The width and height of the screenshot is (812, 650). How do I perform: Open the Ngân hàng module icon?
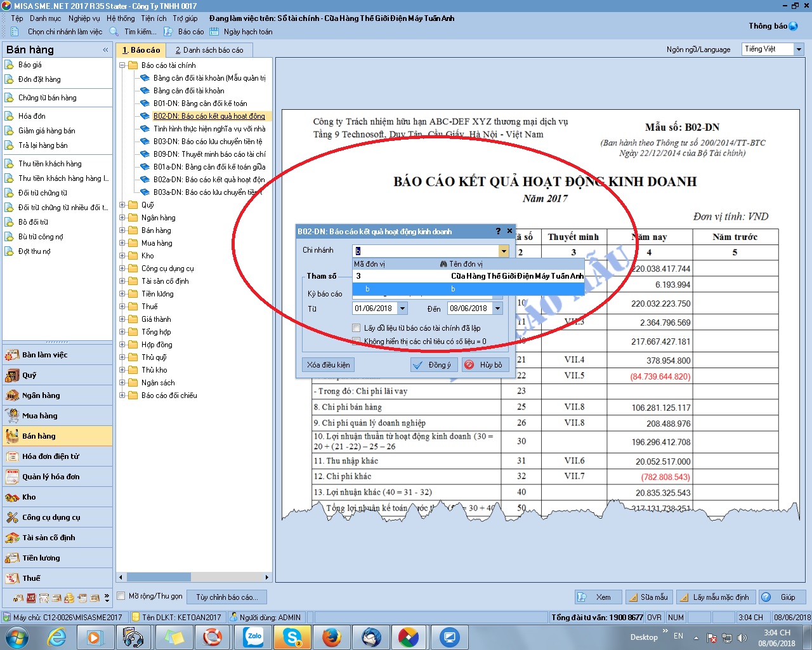(x=12, y=395)
